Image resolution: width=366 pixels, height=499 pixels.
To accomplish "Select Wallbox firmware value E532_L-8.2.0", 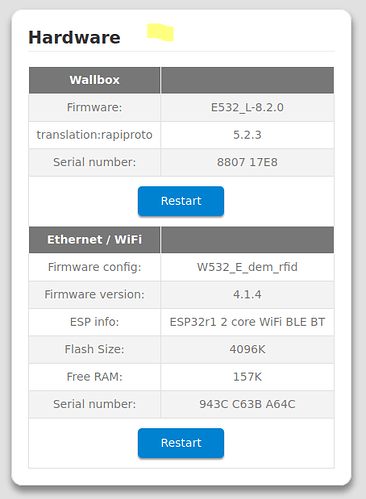I will click(247, 107).
